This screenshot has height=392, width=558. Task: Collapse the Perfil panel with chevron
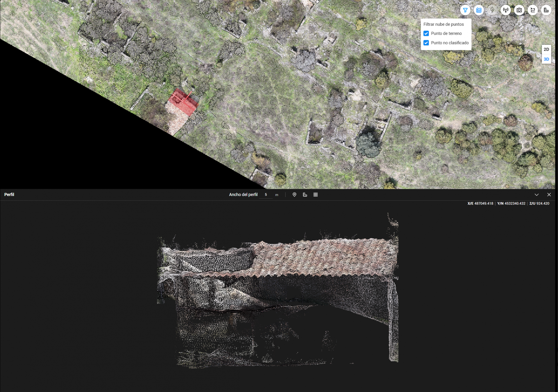[x=537, y=195]
